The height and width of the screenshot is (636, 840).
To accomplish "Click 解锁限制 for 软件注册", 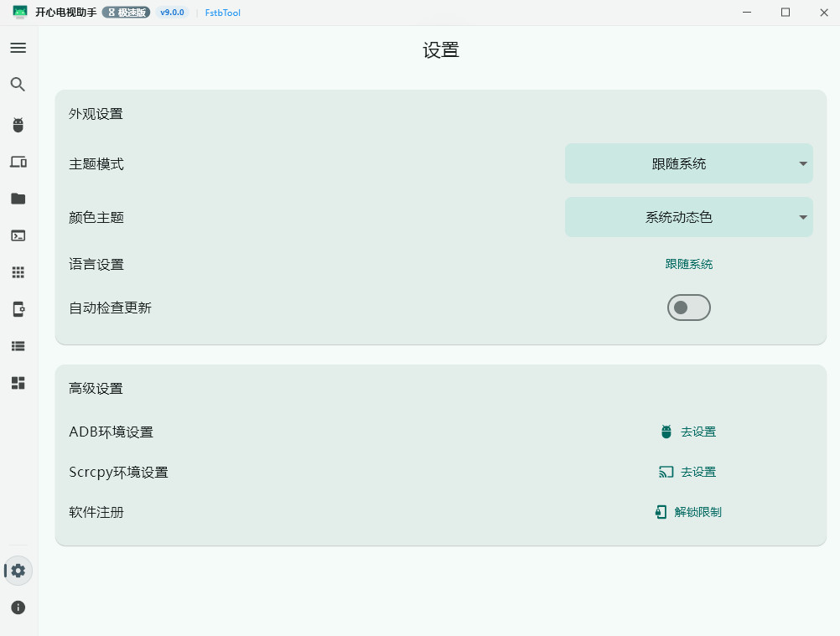I will coord(698,512).
